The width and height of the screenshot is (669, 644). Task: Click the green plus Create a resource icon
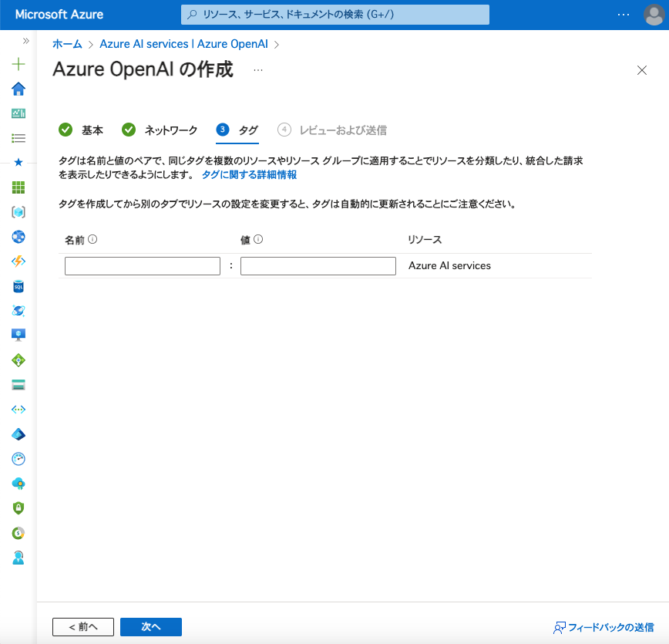click(x=18, y=64)
